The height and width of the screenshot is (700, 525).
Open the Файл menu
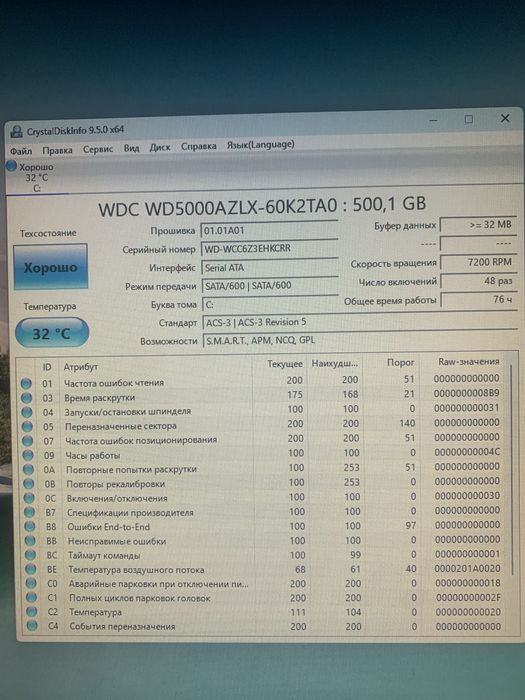(21, 151)
